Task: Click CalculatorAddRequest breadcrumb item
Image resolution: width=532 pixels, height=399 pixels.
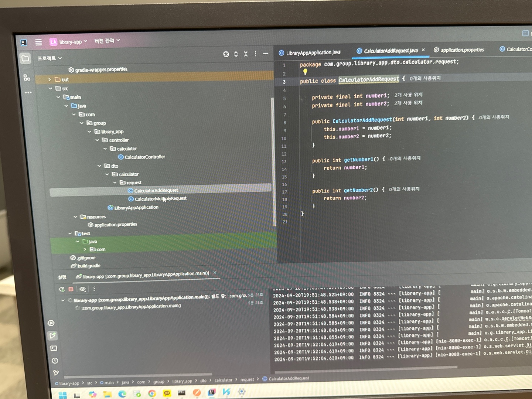Action: click(286, 378)
